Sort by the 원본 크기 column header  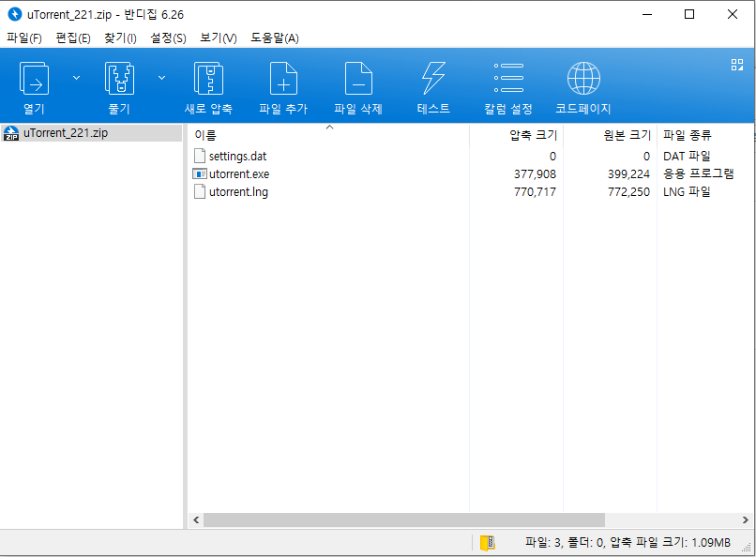[x=610, y=135]
